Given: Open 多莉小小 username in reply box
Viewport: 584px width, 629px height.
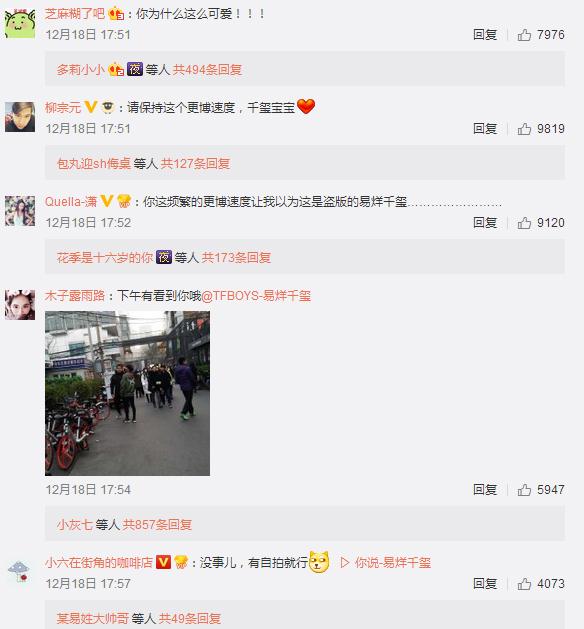Looking at the screenshot, I should pos(81,70).
